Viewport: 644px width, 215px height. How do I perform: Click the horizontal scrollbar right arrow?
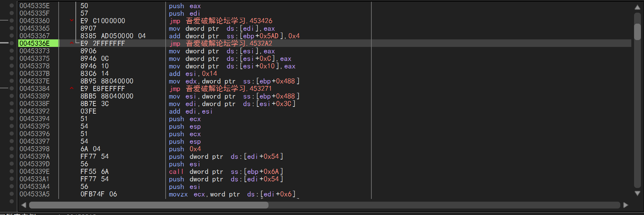pos(625,205)
